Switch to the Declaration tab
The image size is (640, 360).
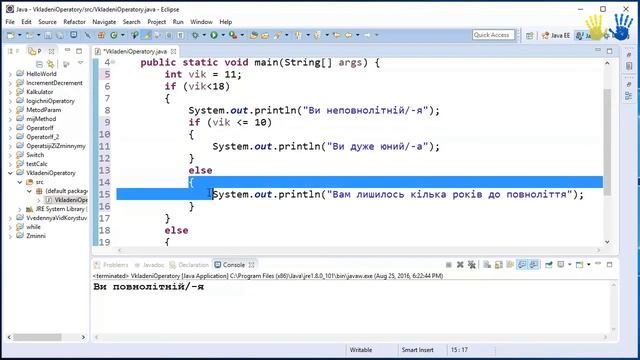(x=189, y=265)
